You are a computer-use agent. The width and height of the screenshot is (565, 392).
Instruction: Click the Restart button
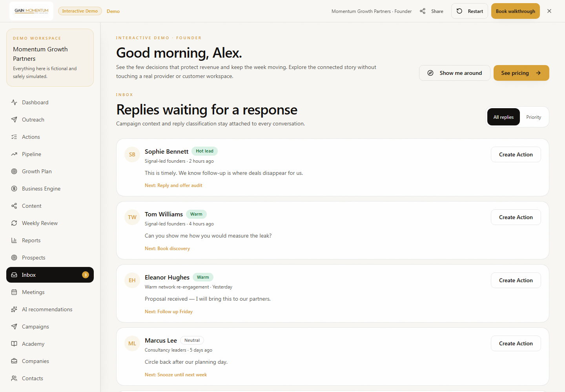[470, 11]
